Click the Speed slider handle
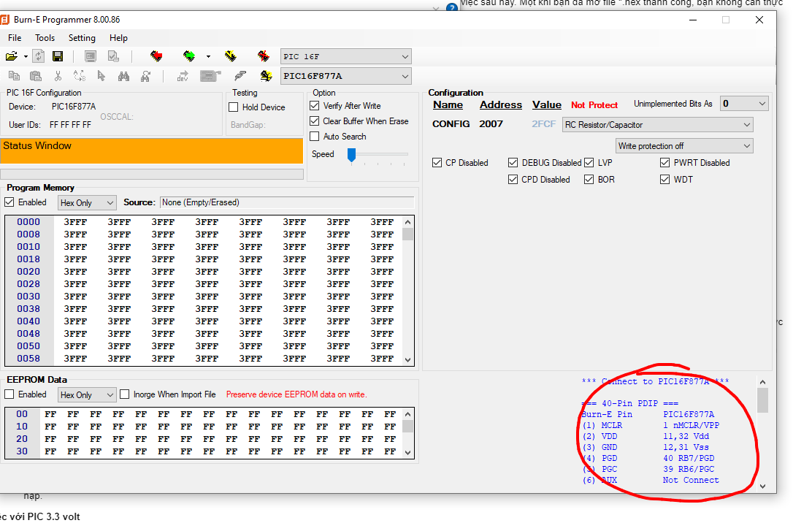Viewport: 812px width, 523px height. coord(351,155)
